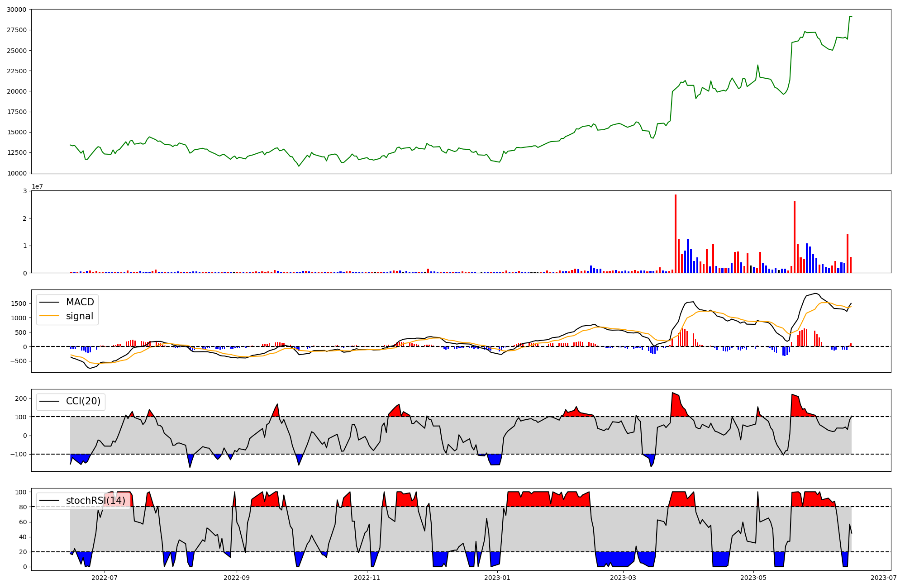The image size is (905, 588).
Task: Click the 27500 price axis tick
Action: click(16, 30)
